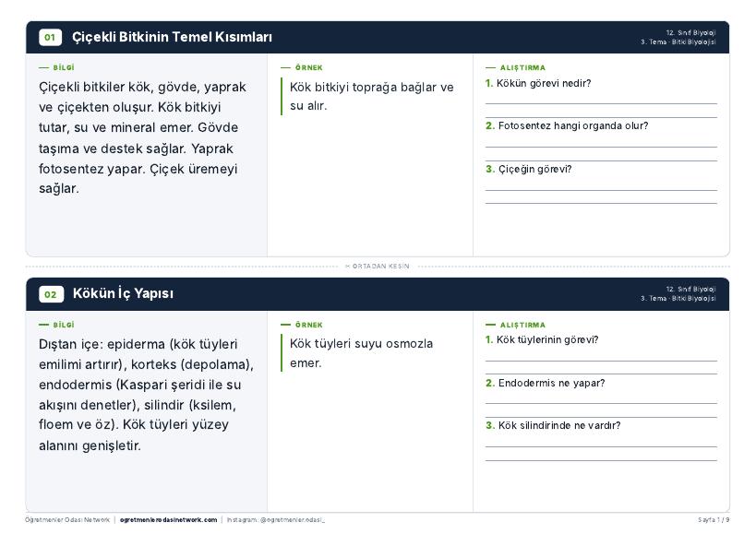The width and height of the screenshot is (756, 534).
Task: Click the answer line under Kök tüylerinin görevi?
Action: click(x=601, y=361)
